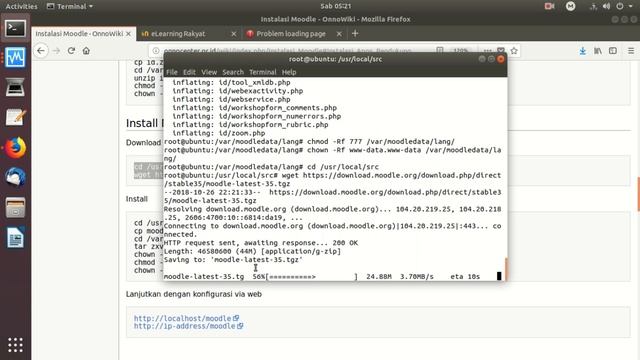Image resolution: width=640 pixels, height=360 pixels.
Task: Open terminal File menu
Action: click(x=172, y=72)
